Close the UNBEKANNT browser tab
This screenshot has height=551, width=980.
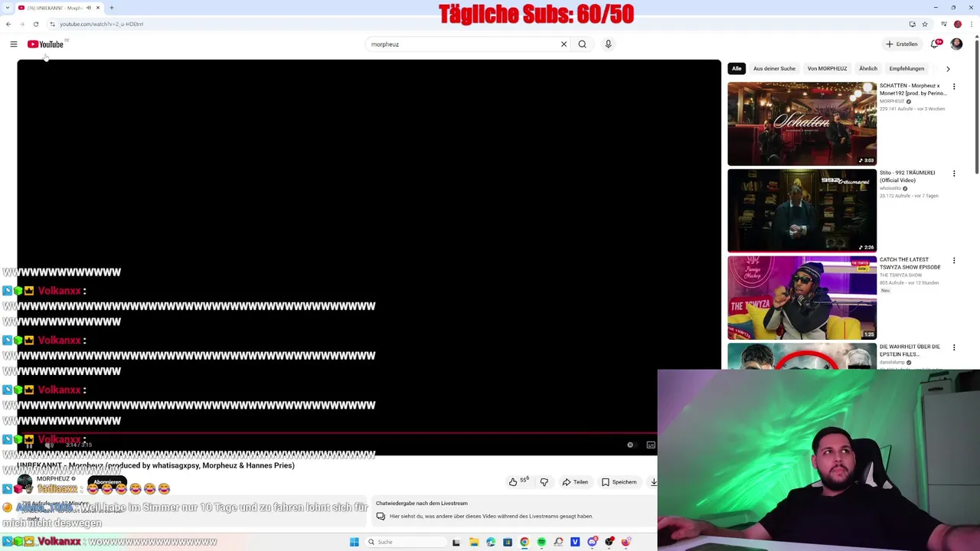(98, 8)
